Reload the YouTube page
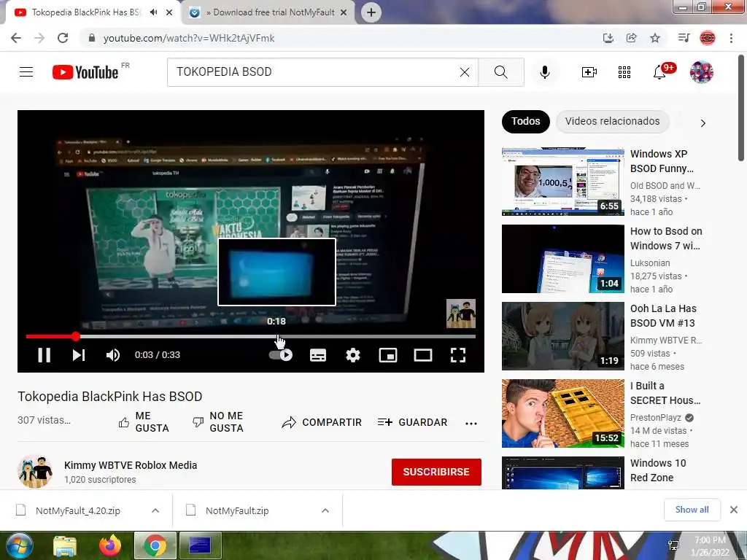The height and width of the screenshot is (560, 747). click(x=63, y=38)
